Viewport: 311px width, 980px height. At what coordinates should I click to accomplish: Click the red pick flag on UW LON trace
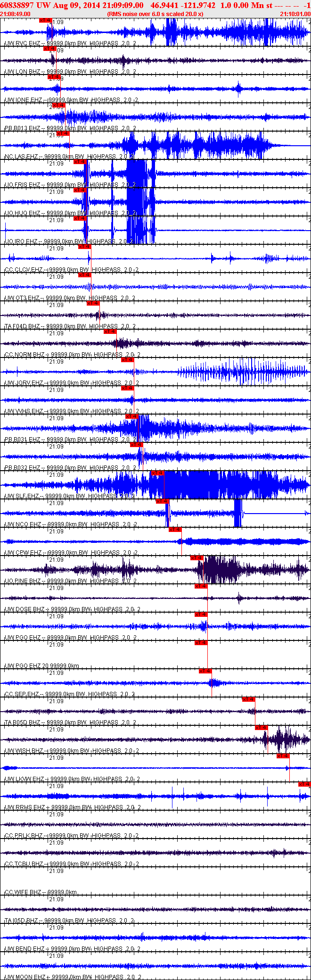pos(49,49)
